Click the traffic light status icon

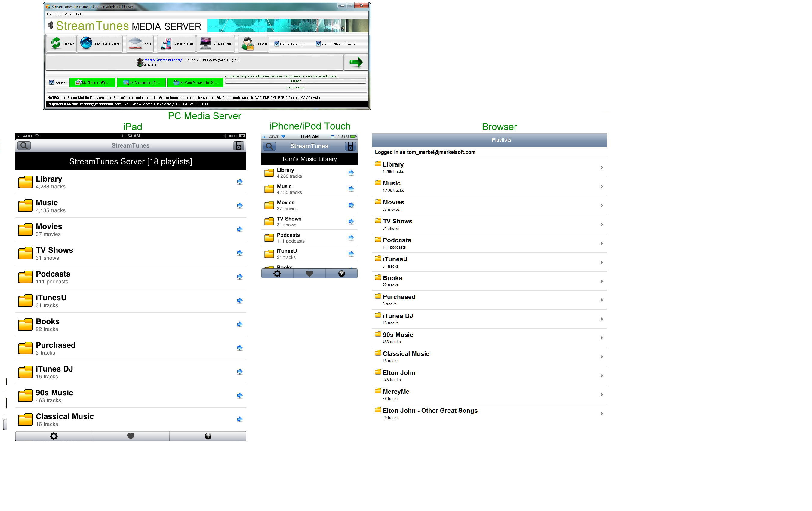click(140, 62)
